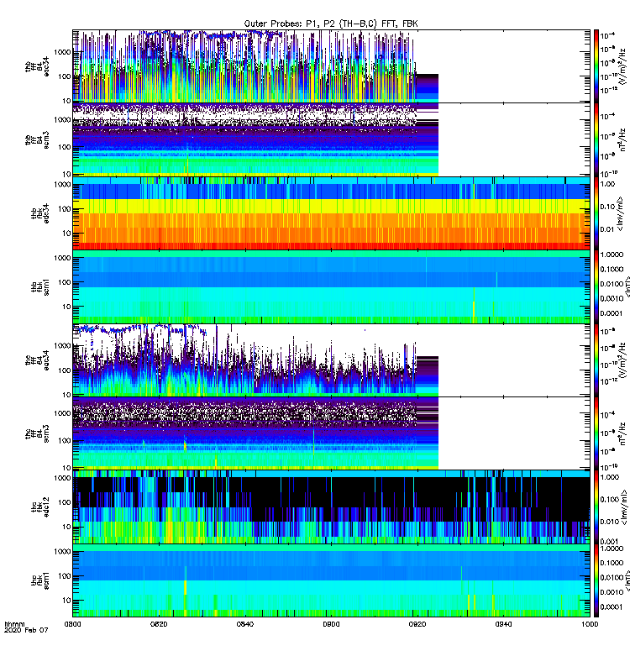630x672 pixels.
Task: Click the 1.00 colorbar value for thb edc34
Action: pyautogui.click(x=607, y=184)
